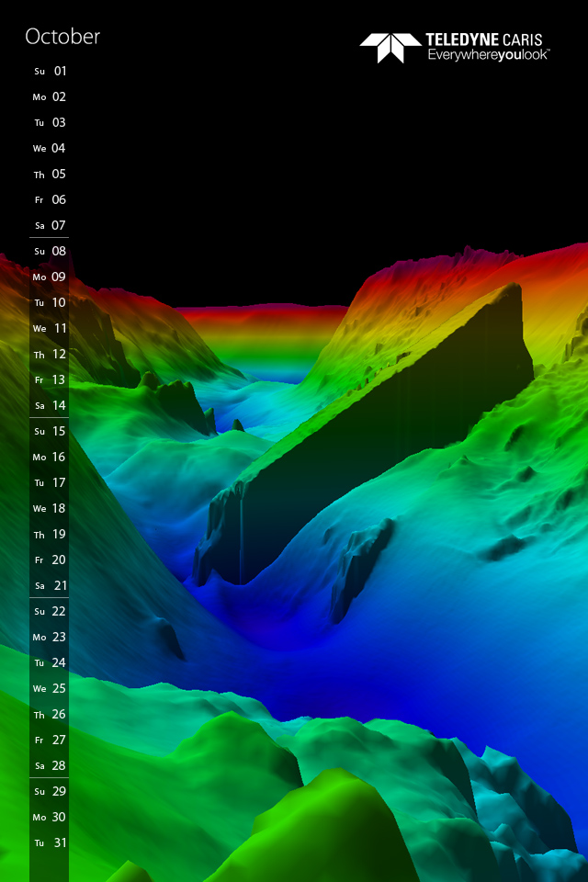Select the date Fr 13
588x882 pixels.
pyautogui.click(x=51, y=379)
